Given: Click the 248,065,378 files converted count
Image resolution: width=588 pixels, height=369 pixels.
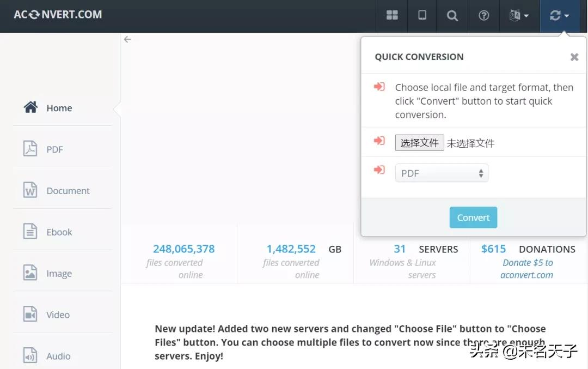Looking at the screenshot, I should pyautogui.click(x=184, y=249).
